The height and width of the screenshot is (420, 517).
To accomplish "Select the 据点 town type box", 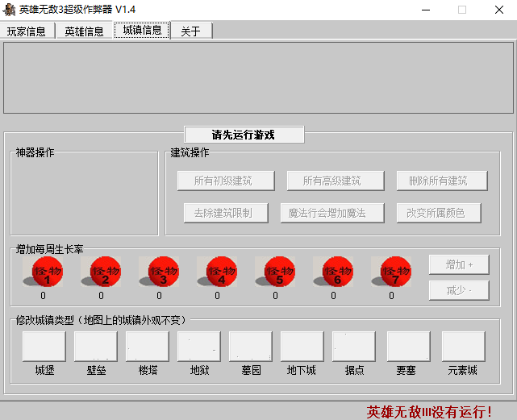I will pos(354,347).
